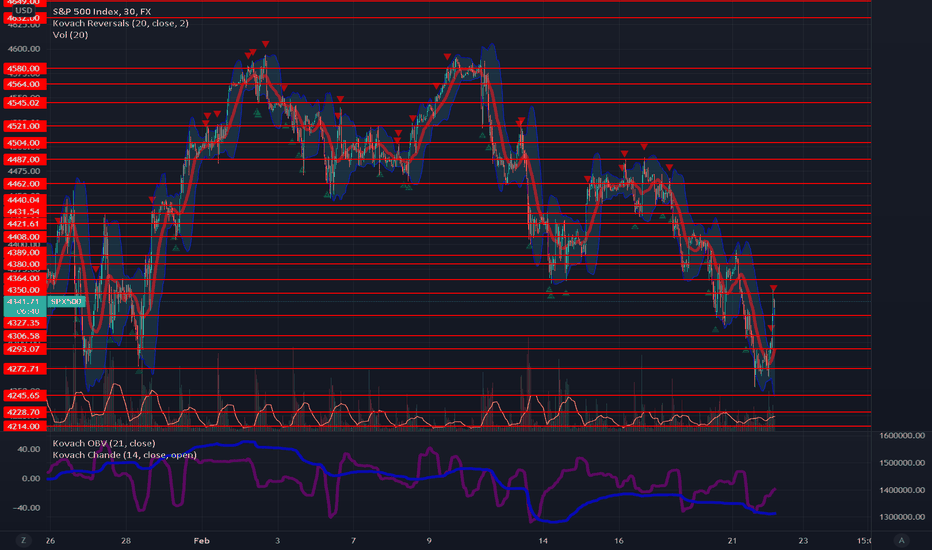The width and height of the screenshot is (932, 550).
Task: Click the 40.00 Chande axis value
Action: (29, 449)
